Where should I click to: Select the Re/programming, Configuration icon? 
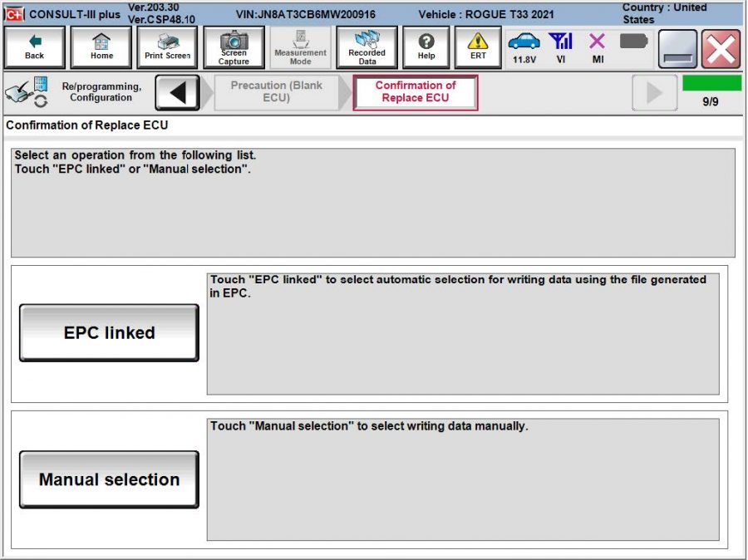point(25,91)
